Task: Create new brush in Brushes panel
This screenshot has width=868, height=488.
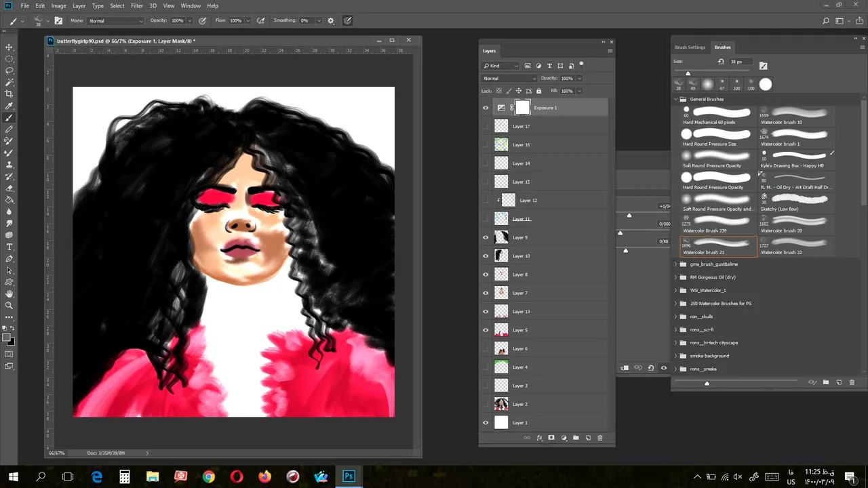Action: (x=839, y=382)
